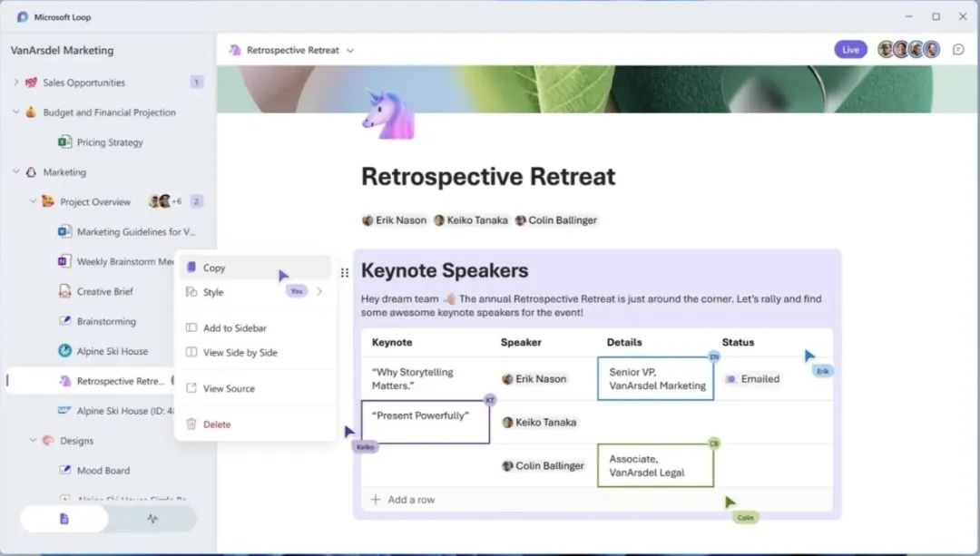
Task: Click the page cover image banner
Action: tap(597, 89)
